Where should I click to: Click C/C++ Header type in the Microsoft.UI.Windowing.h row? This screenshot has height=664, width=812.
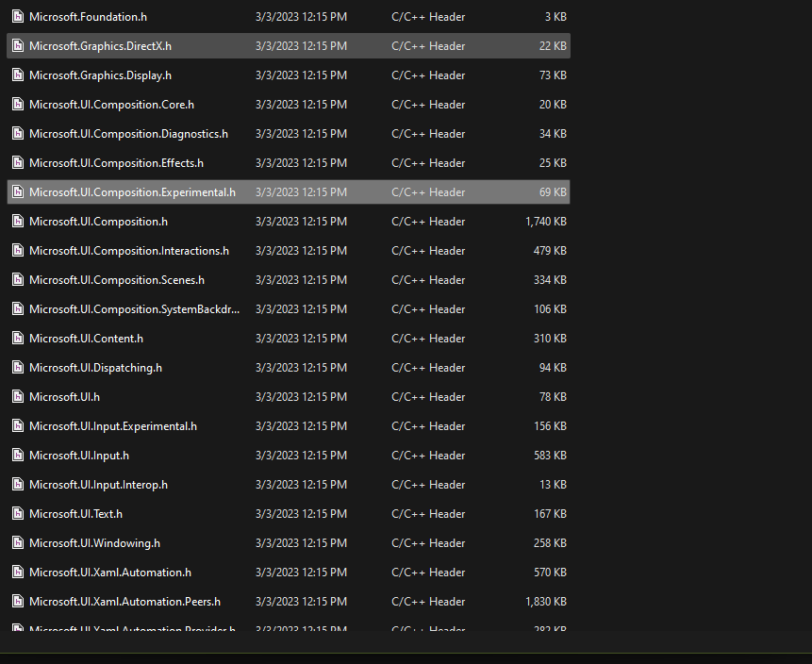(x=428, y=543)
